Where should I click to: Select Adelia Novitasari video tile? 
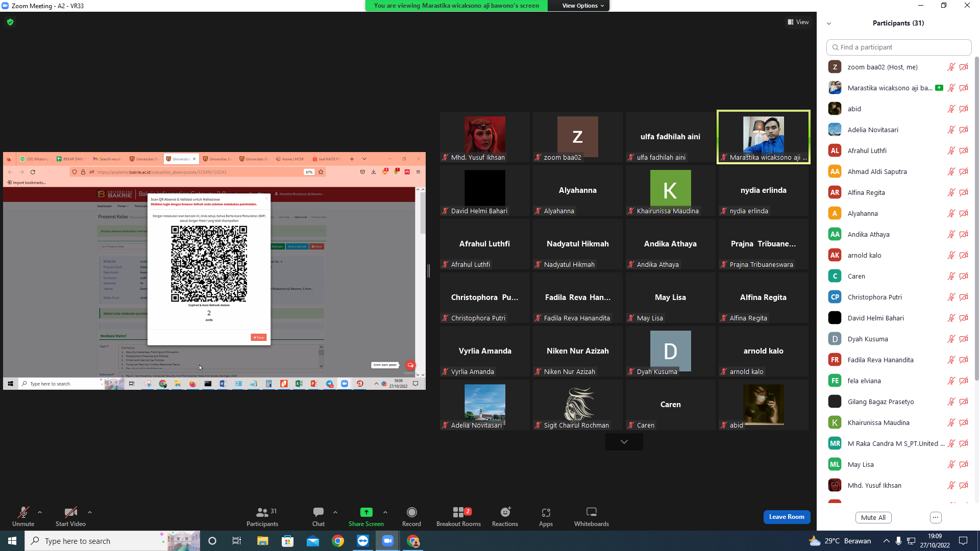tap(485, 405)
